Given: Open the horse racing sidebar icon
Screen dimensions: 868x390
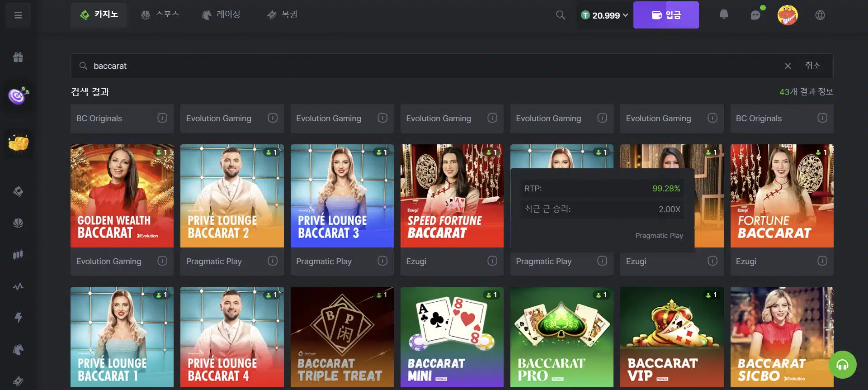Looking at the screenshot, I should pos(18,349).
